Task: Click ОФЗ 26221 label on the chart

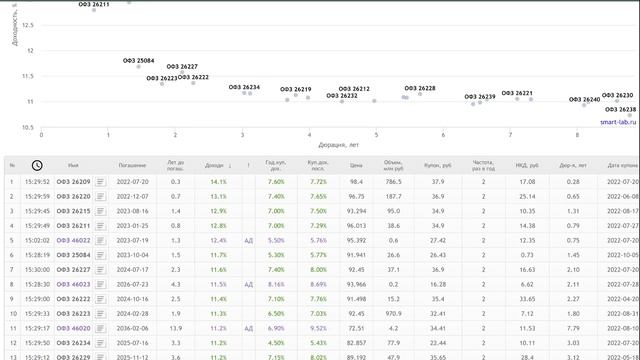Action: click(517, 93)
